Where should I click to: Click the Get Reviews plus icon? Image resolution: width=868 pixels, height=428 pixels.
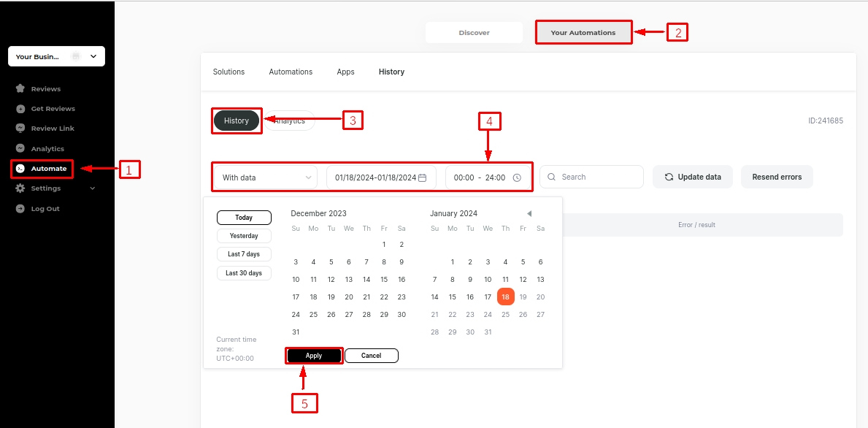(20, 109)
